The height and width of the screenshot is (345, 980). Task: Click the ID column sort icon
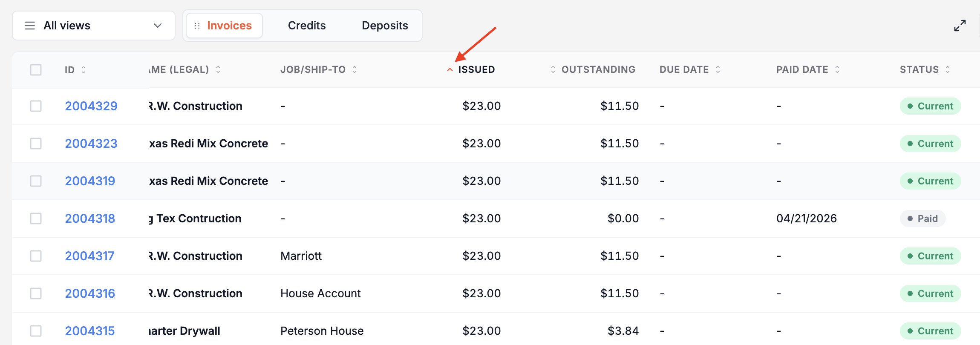tap(84, 69)
